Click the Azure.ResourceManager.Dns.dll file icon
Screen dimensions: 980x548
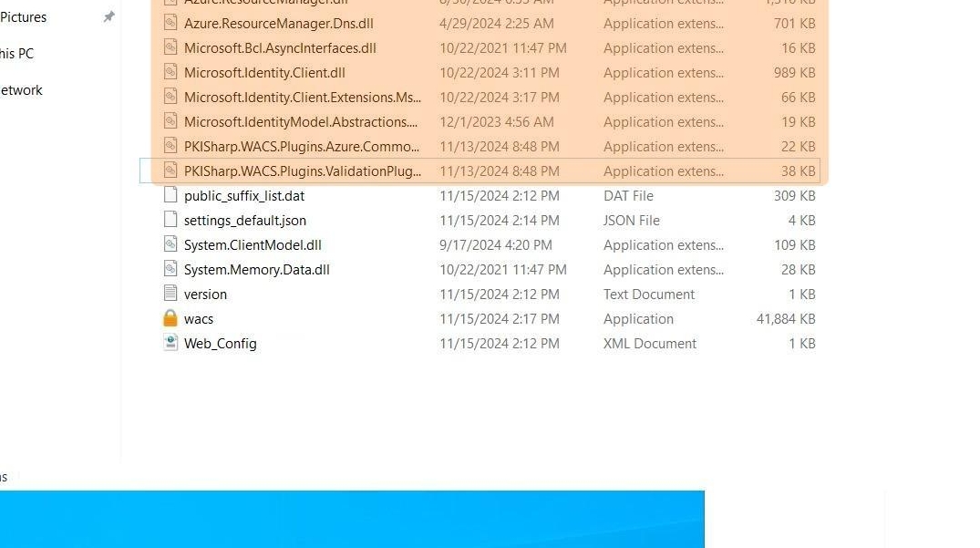click(170, 23)
